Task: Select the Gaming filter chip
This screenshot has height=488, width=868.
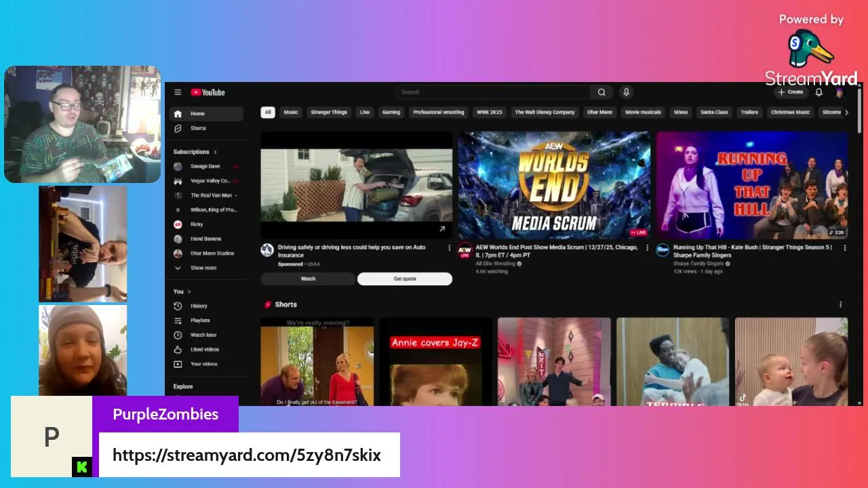Action: (391, 113)
